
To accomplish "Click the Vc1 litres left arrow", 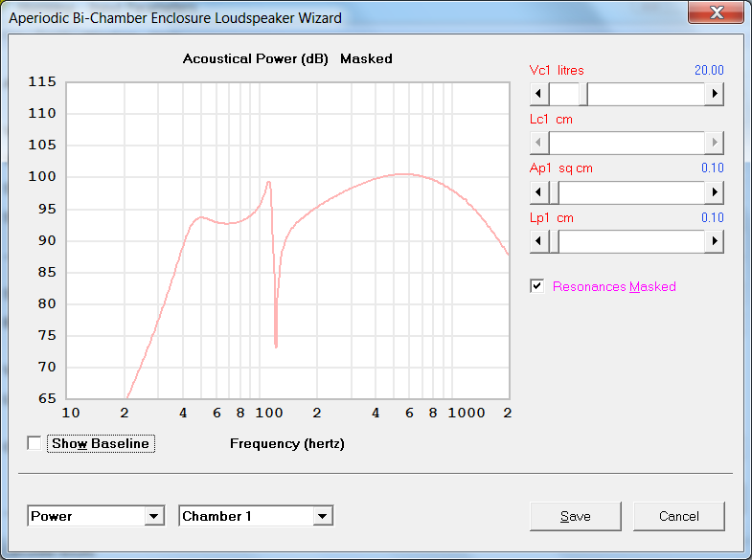I will click(x=539, y=94).
